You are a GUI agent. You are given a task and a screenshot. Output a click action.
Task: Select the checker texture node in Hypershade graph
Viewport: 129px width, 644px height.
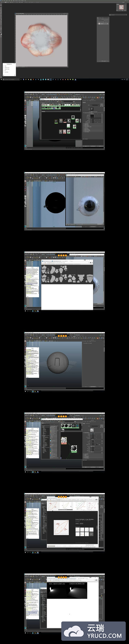64,440
